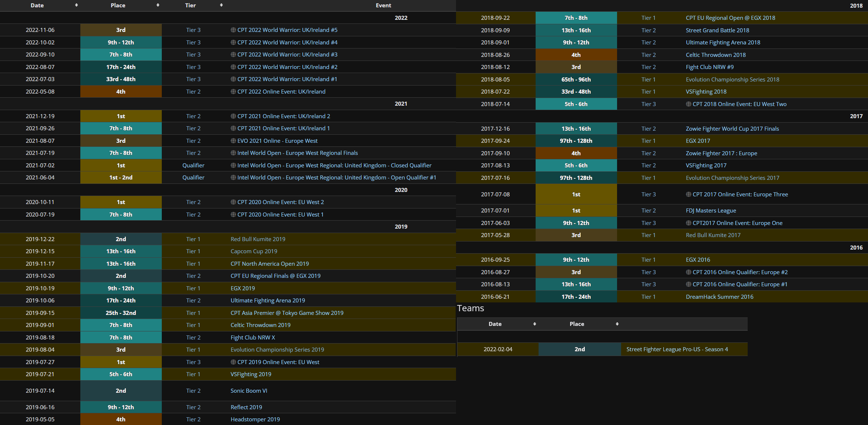Open CPT Asia Premier Tokyo Game Show 2019 link
The image size is (868, 425).
pos(287,313)
